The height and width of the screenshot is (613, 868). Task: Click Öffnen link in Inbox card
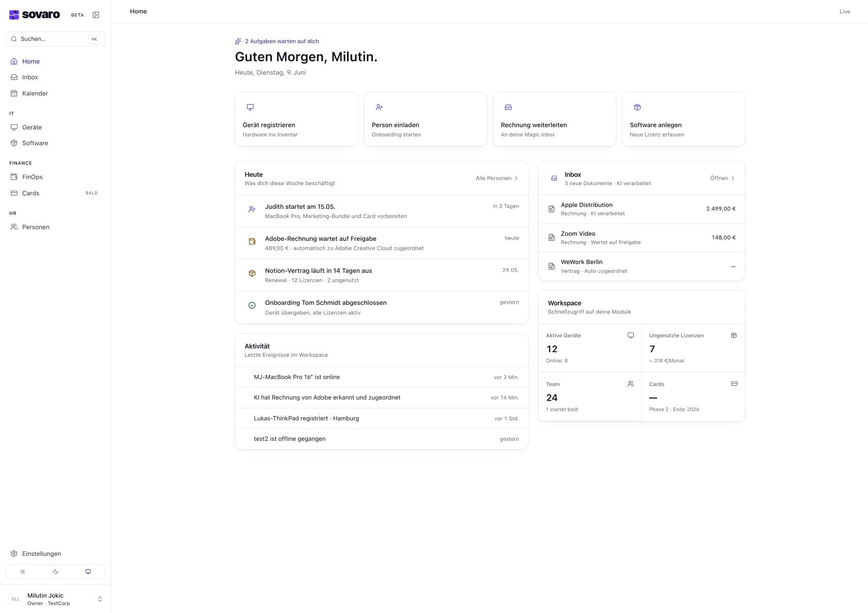click(722, 178)
